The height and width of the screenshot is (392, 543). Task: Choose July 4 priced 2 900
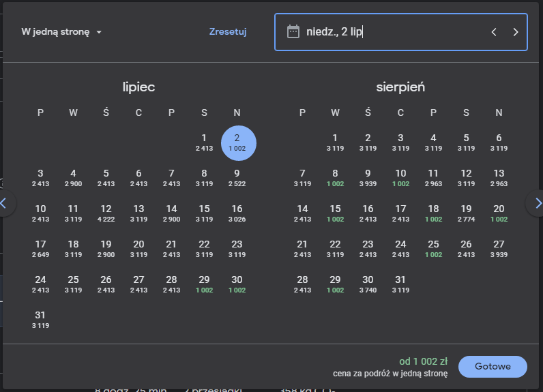[73, 178]
